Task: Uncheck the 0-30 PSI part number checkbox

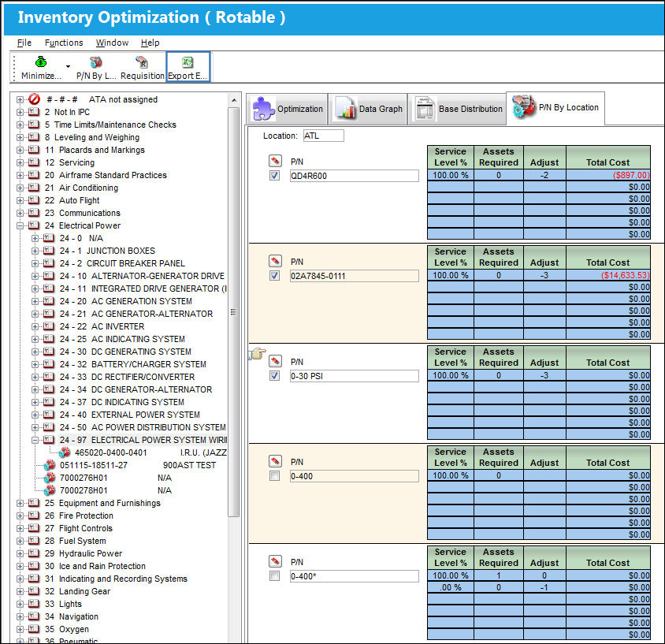Action: click(275, 376)
